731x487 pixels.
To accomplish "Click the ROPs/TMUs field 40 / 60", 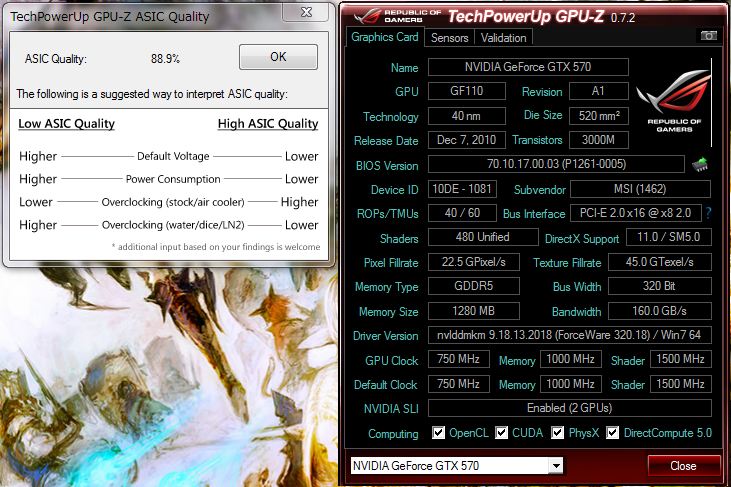I will click(462, 213).
